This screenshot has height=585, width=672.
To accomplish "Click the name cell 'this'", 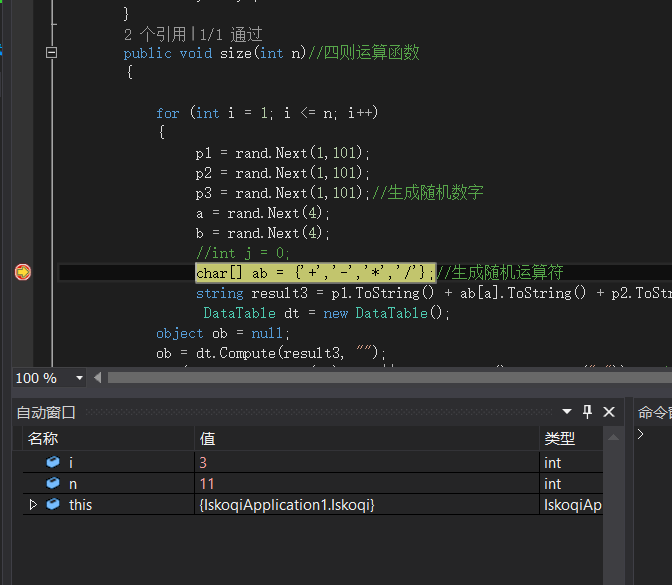I will [81, 505].
